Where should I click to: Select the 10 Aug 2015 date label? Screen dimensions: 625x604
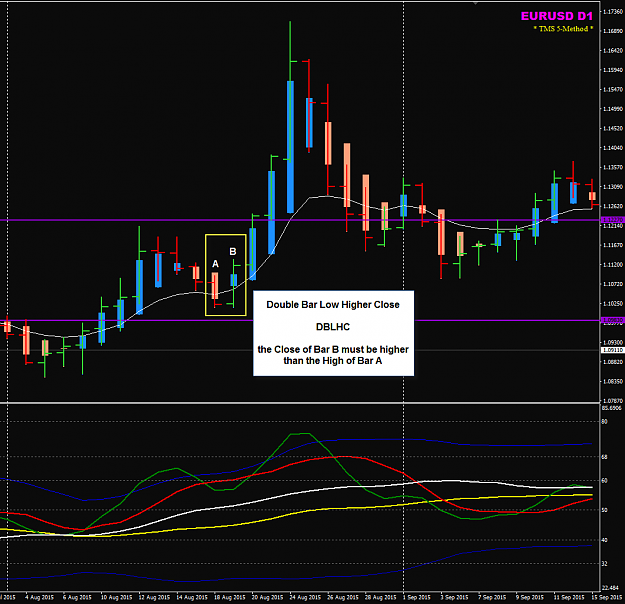pos(116,597)
